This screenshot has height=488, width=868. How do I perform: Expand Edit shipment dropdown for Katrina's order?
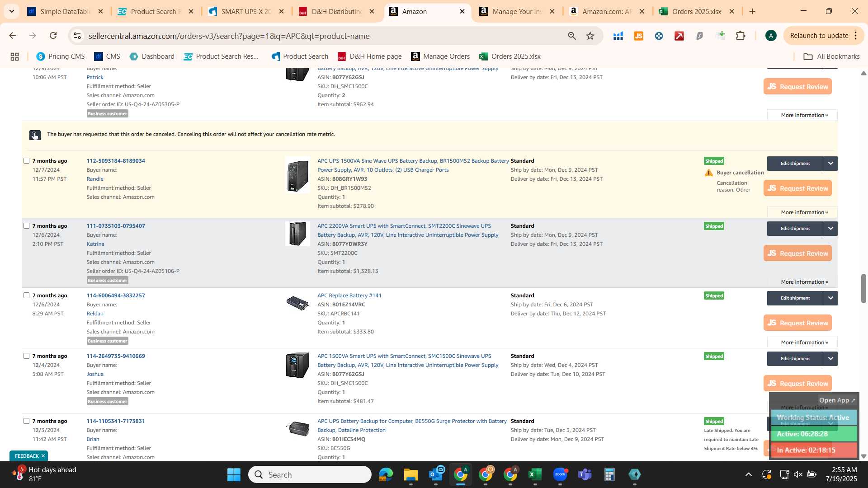coord(830,229)
